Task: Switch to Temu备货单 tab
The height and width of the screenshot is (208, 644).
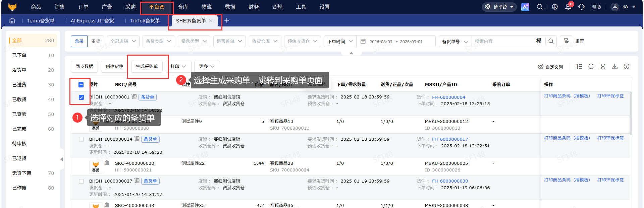Action: click(41, 21)
